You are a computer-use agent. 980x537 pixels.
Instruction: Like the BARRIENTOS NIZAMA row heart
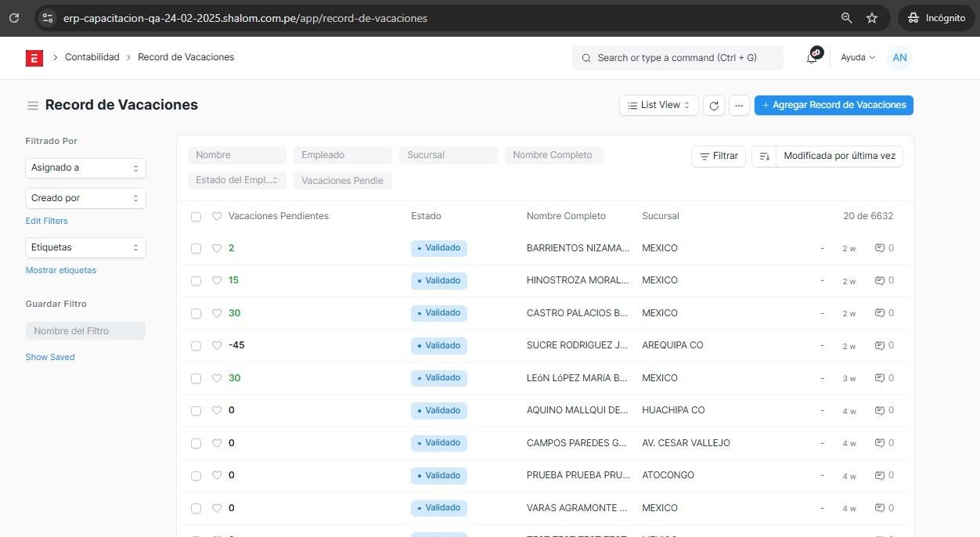[217, 248]
